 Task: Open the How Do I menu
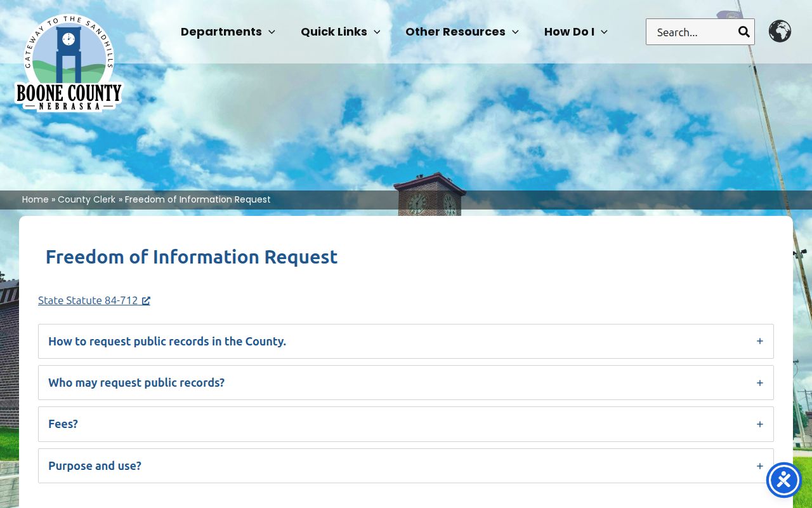pos(576,32)
